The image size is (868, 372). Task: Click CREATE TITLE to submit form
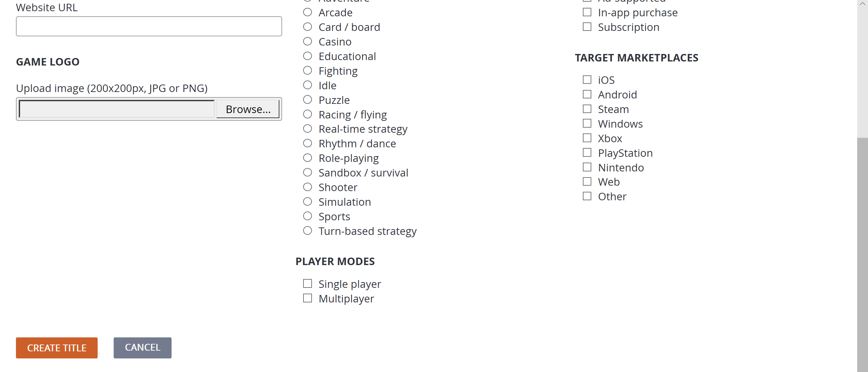[x=57, y=348]
